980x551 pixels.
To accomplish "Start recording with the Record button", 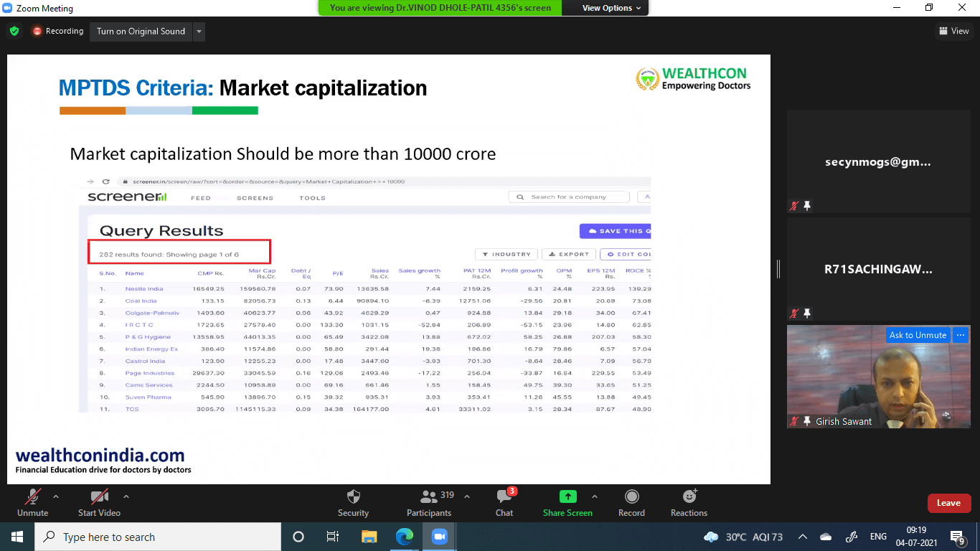I will 631,497.
